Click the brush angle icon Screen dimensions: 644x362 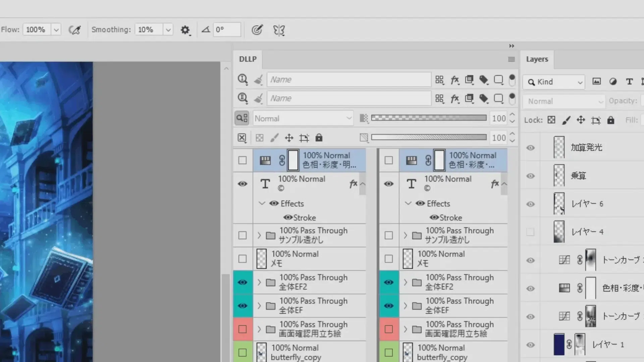click(x=206, y=29)
